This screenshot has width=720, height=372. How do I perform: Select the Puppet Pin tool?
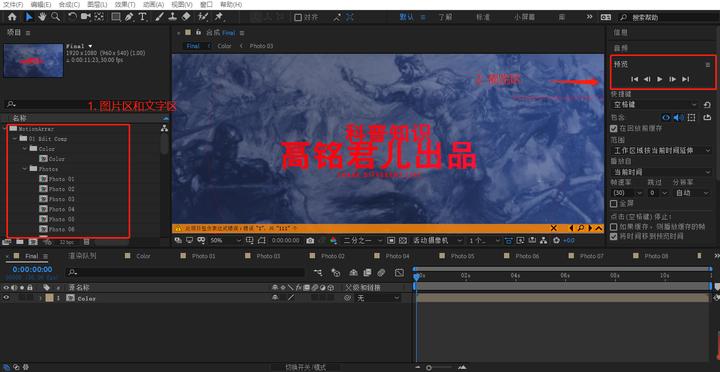point(219,17)
